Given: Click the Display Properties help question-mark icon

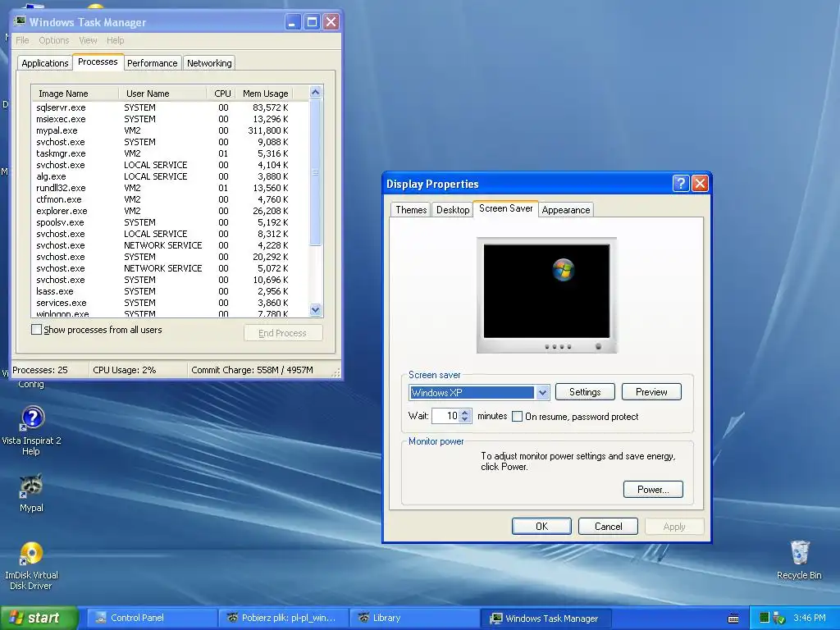Looking at the screenshot, I should (x=680, y=184).
